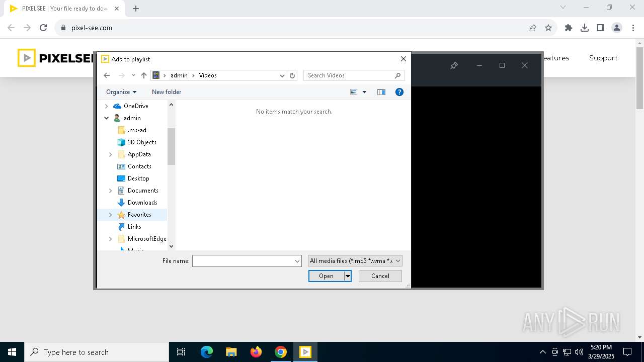This screenshot has height=362, width=644.
Task: Go up one folder level
Action: point(144,75)
